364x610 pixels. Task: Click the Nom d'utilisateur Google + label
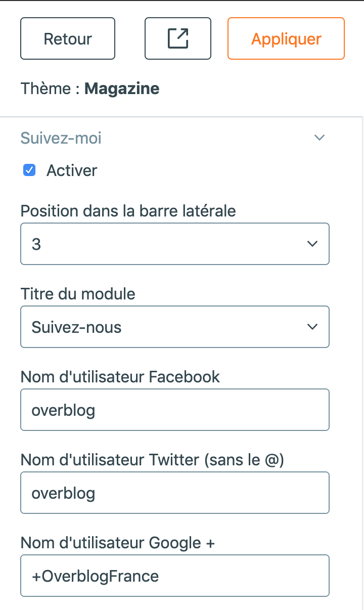pos(118,543)
